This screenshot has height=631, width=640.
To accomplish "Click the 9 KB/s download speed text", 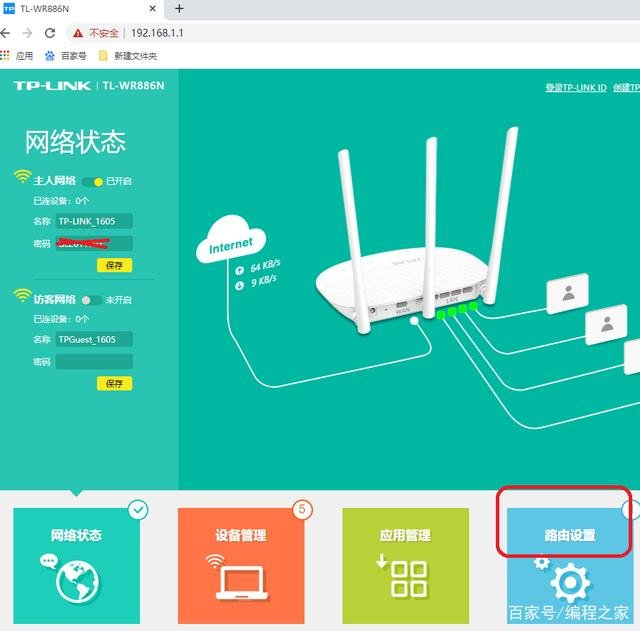I will [x=264, y=281].
